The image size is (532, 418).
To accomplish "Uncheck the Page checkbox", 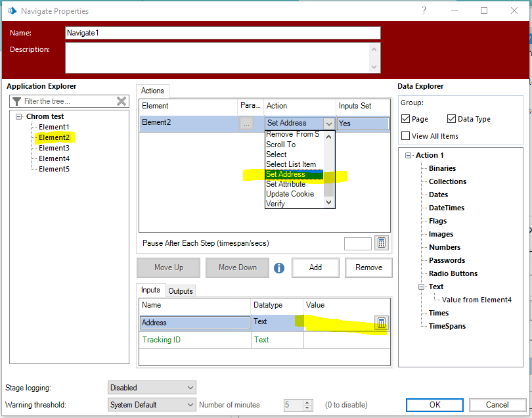I will 405,119.
